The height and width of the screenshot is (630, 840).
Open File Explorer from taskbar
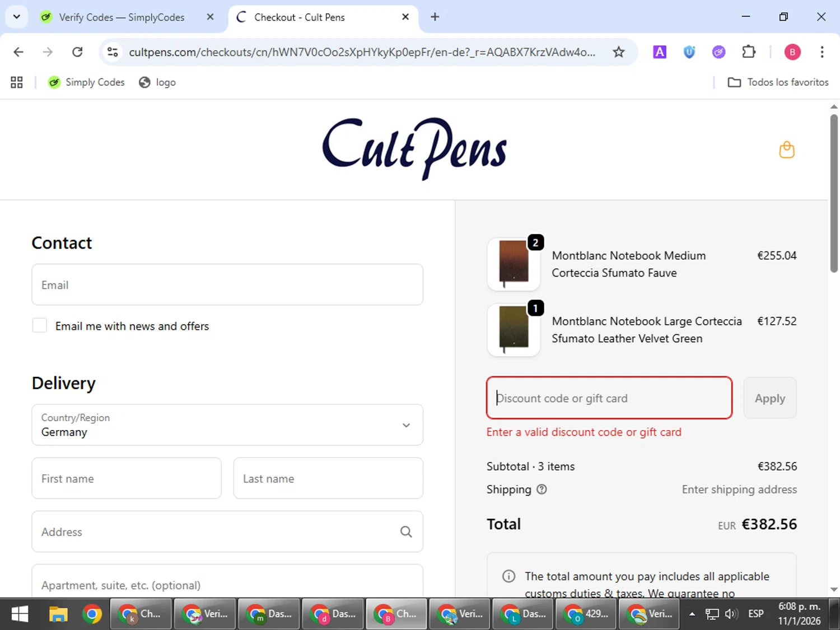pos(58,614)
